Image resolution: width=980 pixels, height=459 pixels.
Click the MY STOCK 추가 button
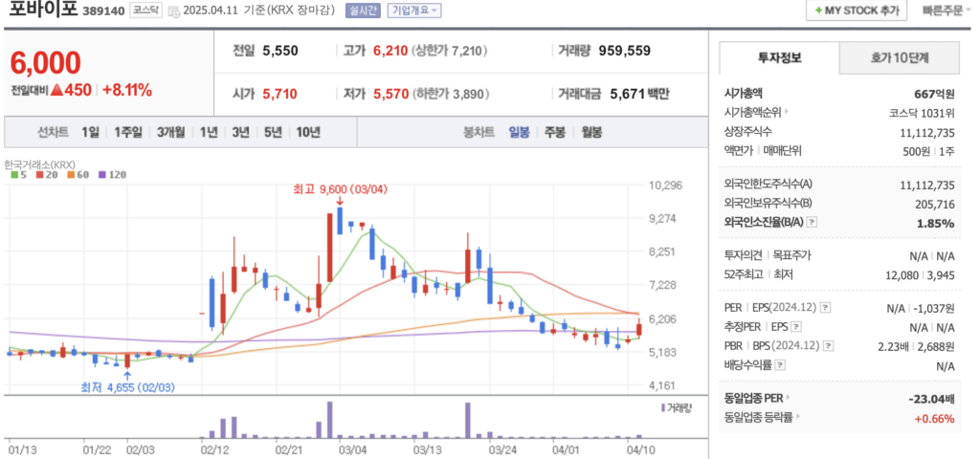857,11
